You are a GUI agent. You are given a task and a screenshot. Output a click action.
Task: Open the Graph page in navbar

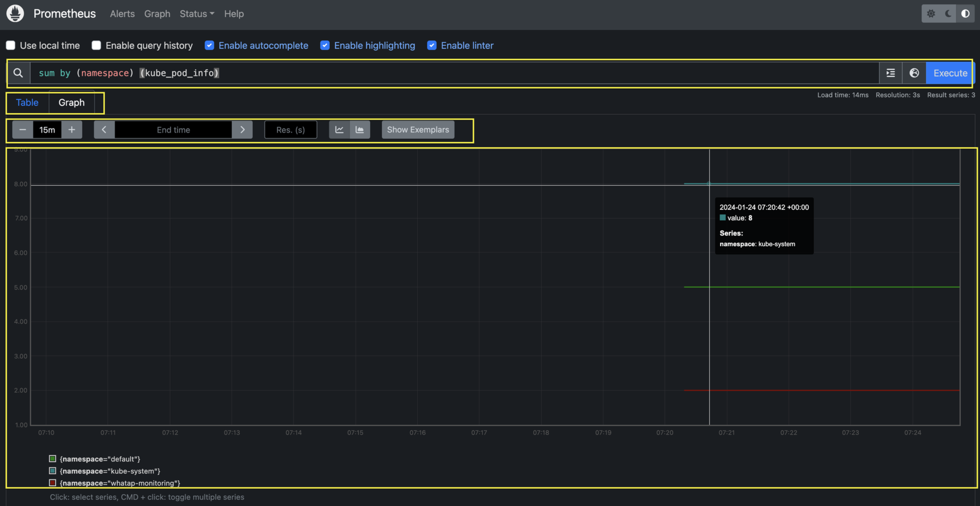pos(157,14)
